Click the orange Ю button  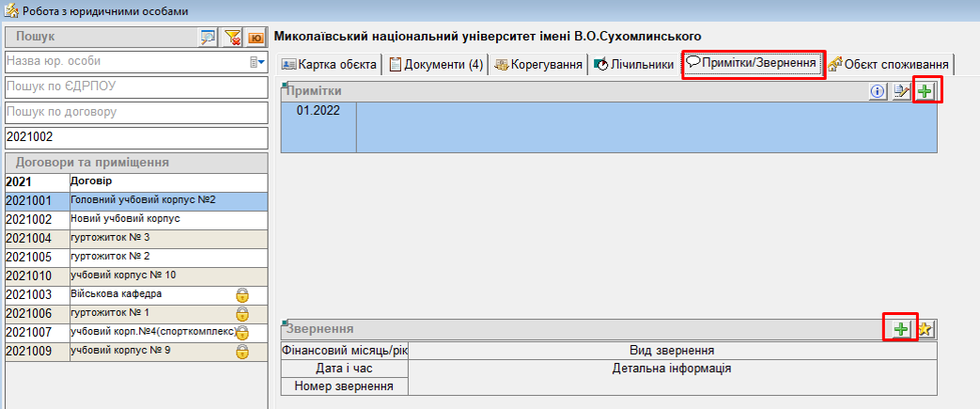click(254, 37)
